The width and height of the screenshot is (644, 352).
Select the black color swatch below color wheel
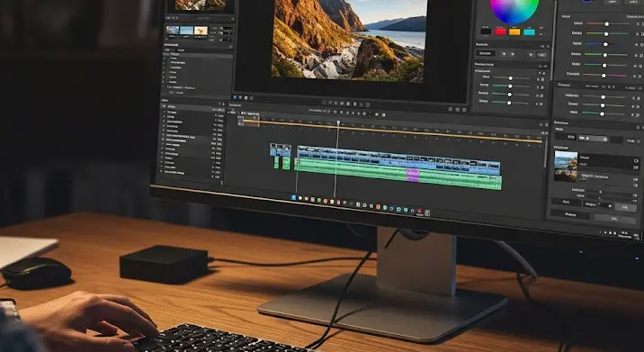click(x=486, y=32)
